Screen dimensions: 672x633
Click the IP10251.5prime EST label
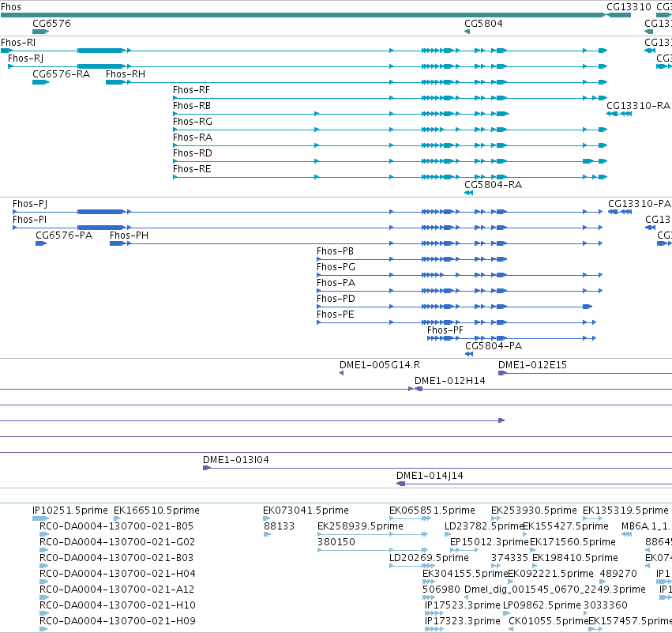pyautogui.click(x=69, y=511)
